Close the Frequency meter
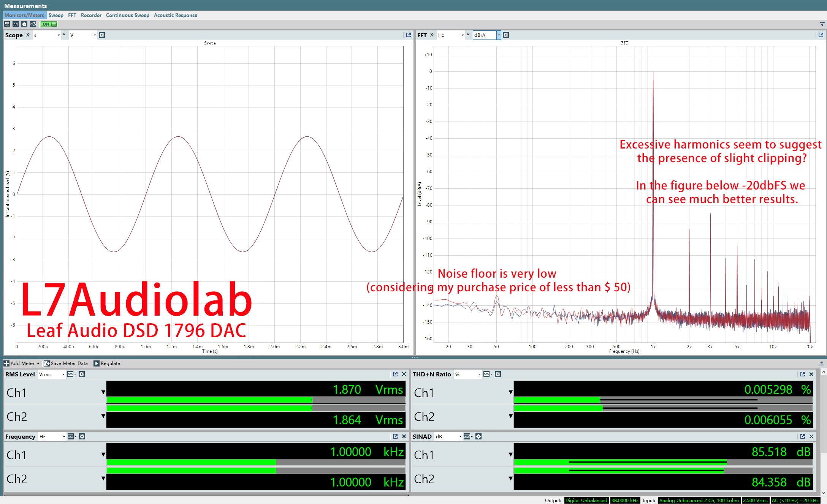The image size is (827, 504). (x=404, y=436)
